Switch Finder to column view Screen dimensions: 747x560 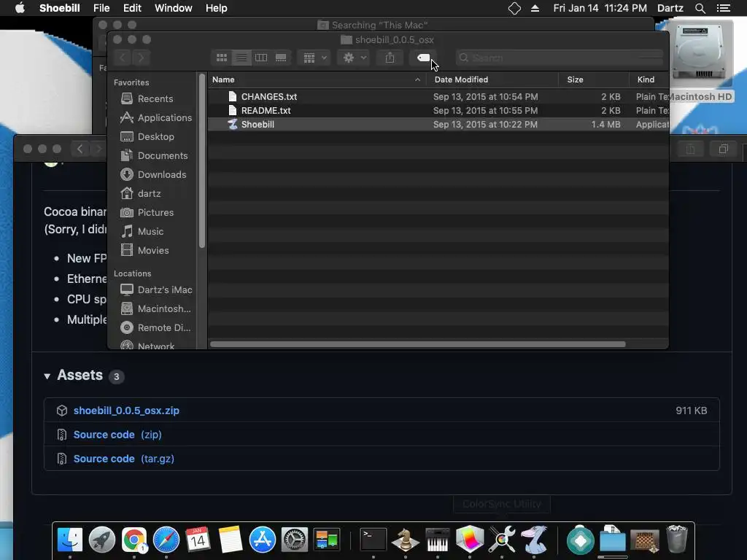click(x=261, y=58)
